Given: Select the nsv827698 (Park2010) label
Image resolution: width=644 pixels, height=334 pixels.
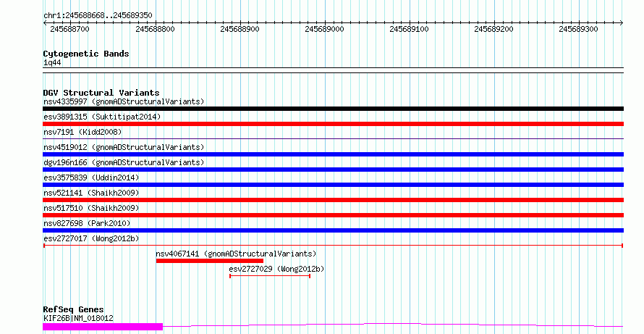Looking at the screenshot, I should [87, 223].
